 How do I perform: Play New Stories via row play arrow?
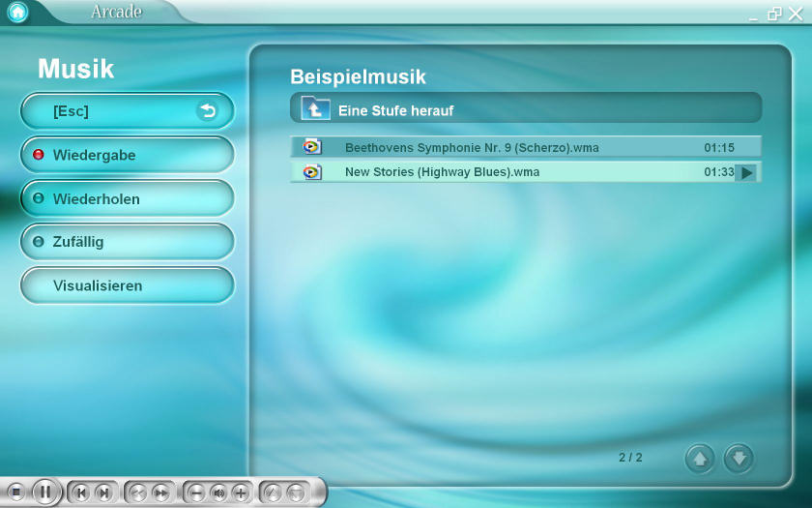(x=746, y=172)
